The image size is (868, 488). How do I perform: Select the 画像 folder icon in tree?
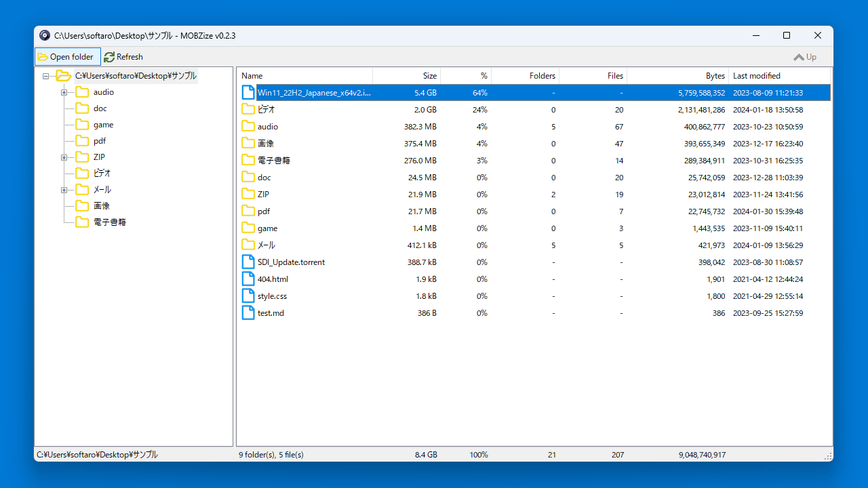82,206
